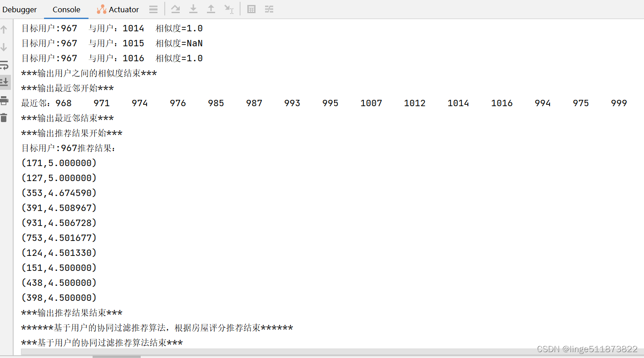Click '***基于用户的协同过滤推荐算法结束***' line
Screen dimensions: 644x358
[x=102, y=343]
